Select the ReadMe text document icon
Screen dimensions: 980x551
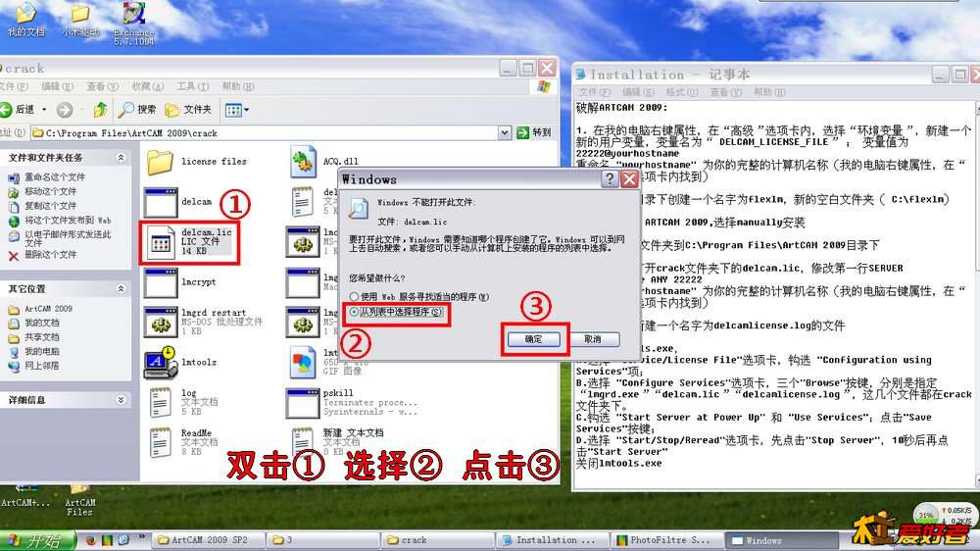(160, 443)
